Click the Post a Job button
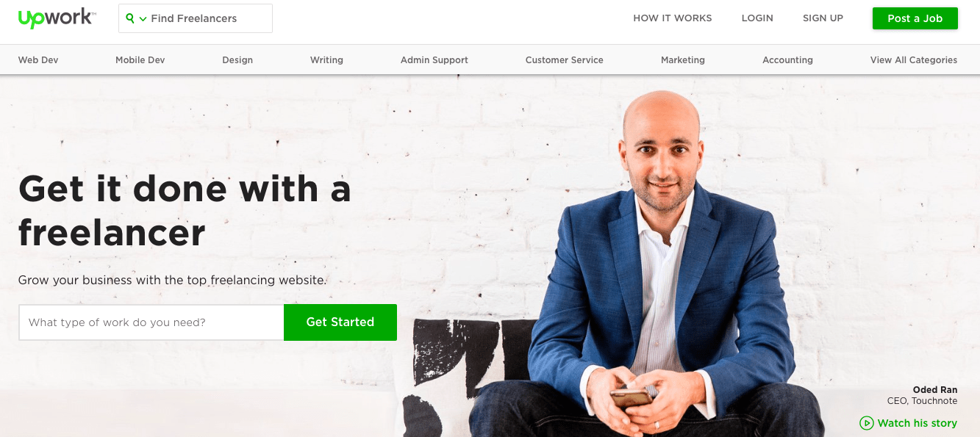The width and height of the screenshot is (980, 437). point(915,18)
